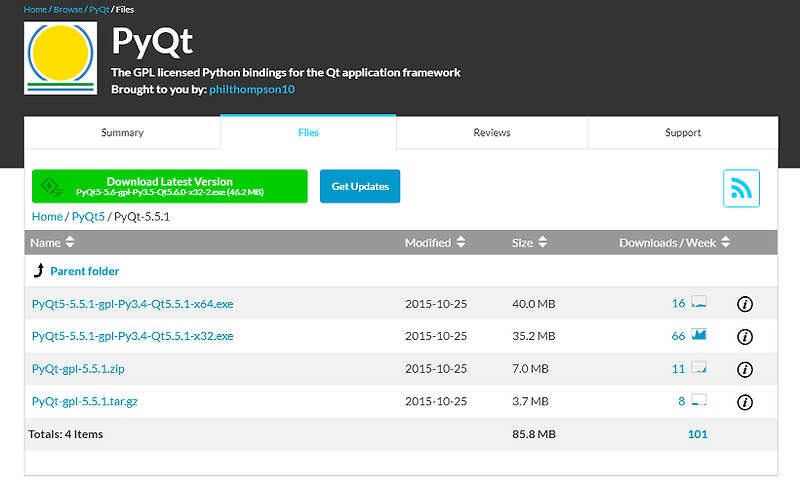Click the Get Updates button
The width and height of the screenshot is (800, 484).
pyautogui.click(x=360, y=186)
